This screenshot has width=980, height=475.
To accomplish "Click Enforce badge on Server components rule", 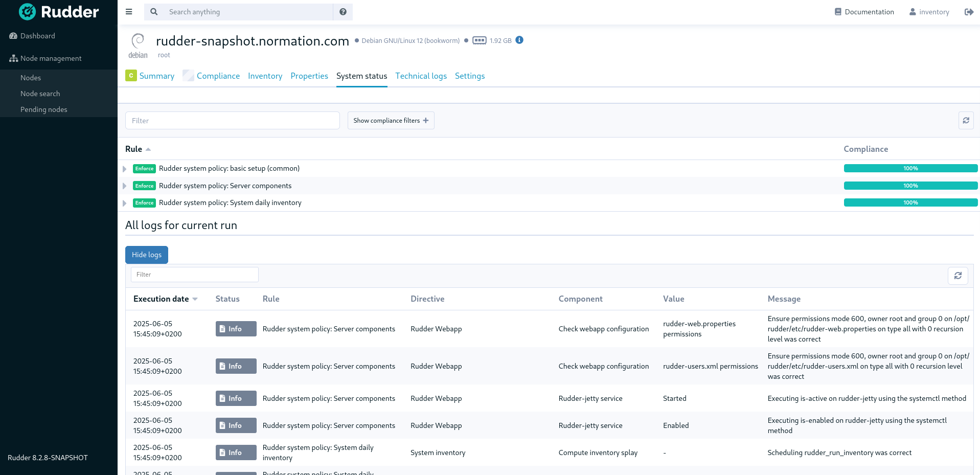I will pyautogui.click(x=144, y=186).
